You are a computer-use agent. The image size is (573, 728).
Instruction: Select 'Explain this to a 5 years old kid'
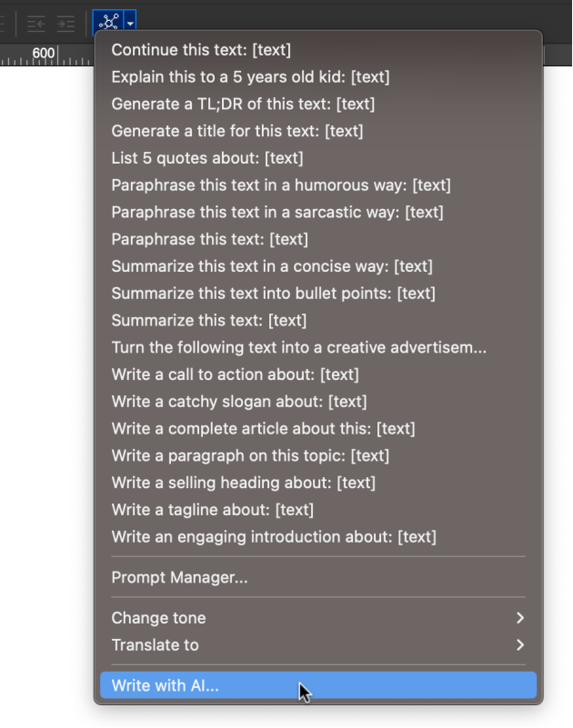(250, 77)
